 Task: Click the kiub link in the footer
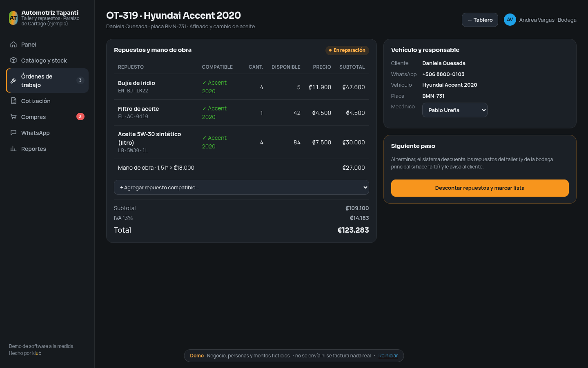pyautogui.click(x=37, y=353)
